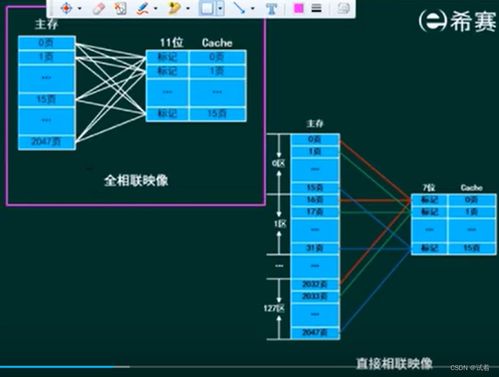Click the 直接相联映像 caption
This screenshot has width=499, height=377.
point(394,363)
